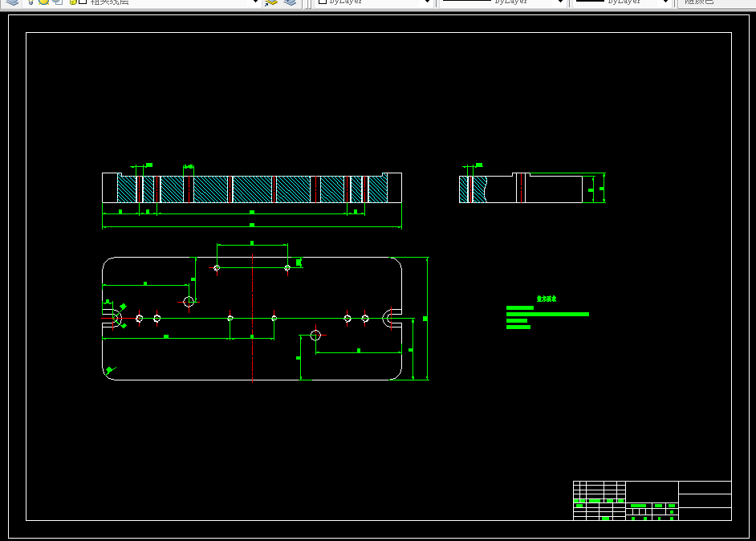Select the empty large cell of title block
Image resolution: width=756 pixels, height=541 pixels.
point(652,492)
